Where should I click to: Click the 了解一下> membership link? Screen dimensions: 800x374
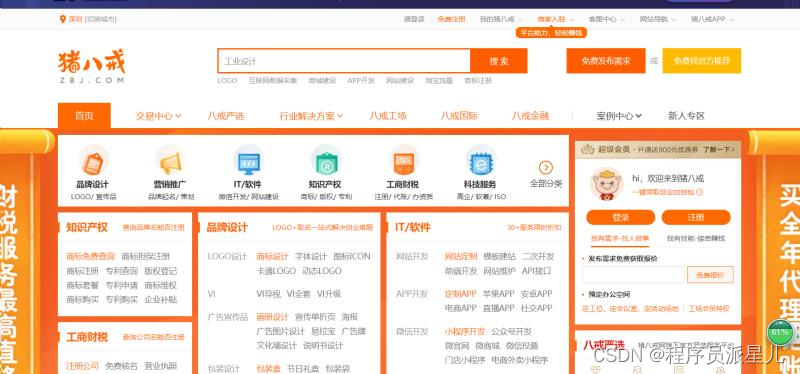tap(718, 149)
